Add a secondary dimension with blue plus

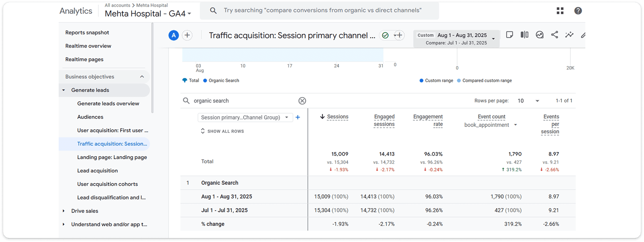click(x=298, y=117)
